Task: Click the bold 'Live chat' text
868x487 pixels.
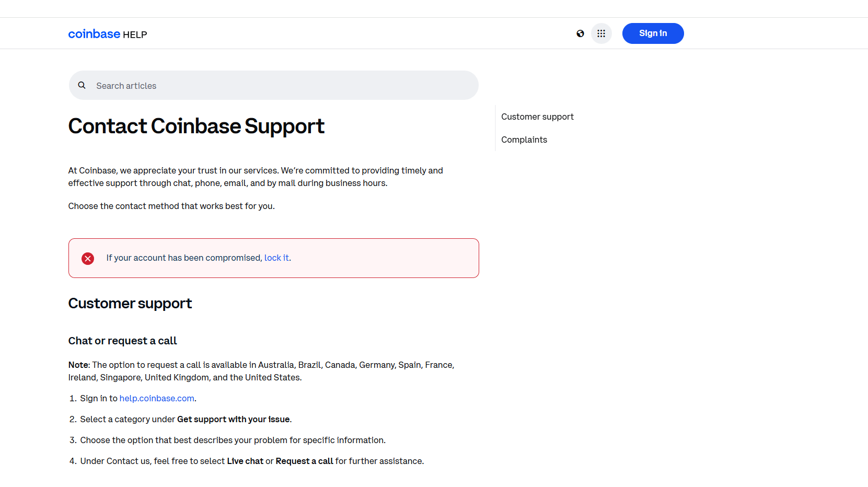Action: [245, 461]
